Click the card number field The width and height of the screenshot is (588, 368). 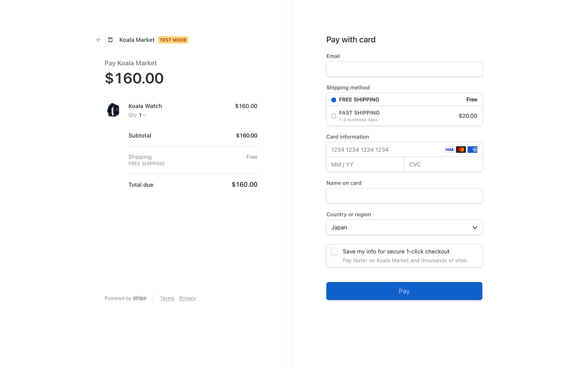[383, 150]
